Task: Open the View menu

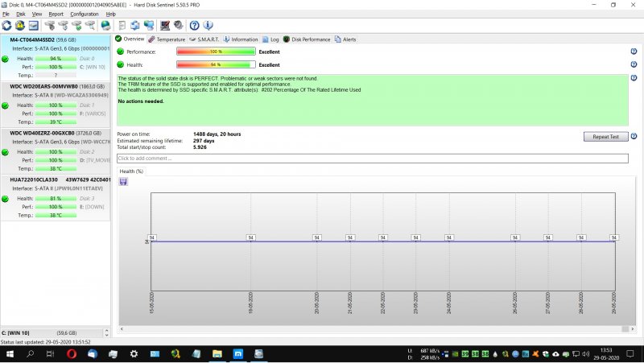Action: tap(37, 14)
